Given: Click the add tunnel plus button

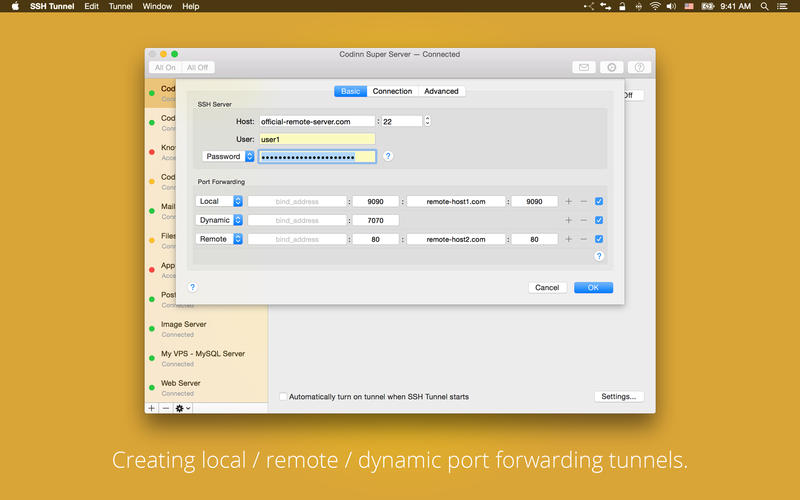Looking at the screenshot, I should pos(152,408).
